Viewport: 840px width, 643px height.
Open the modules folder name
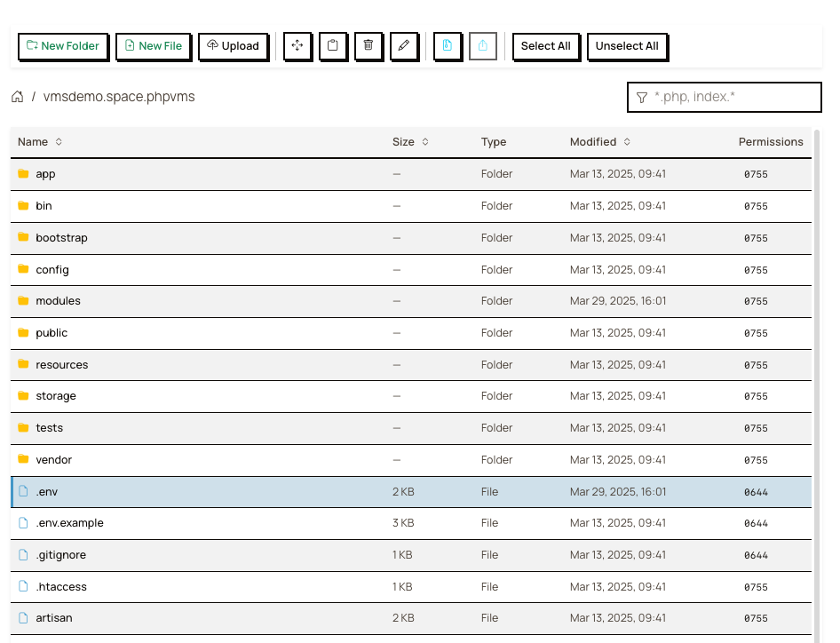pyautogui.click(x=58, y=300)
